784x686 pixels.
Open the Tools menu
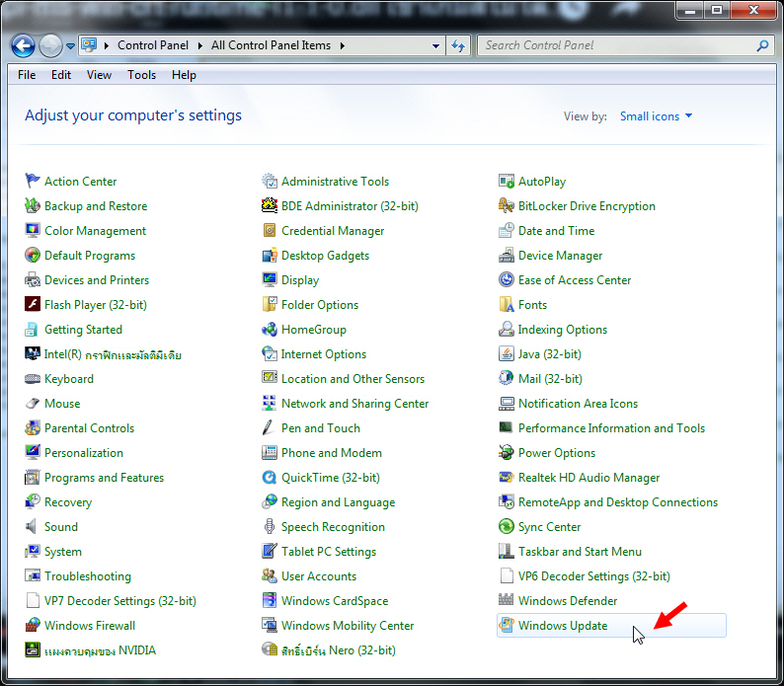pos(141,75)
